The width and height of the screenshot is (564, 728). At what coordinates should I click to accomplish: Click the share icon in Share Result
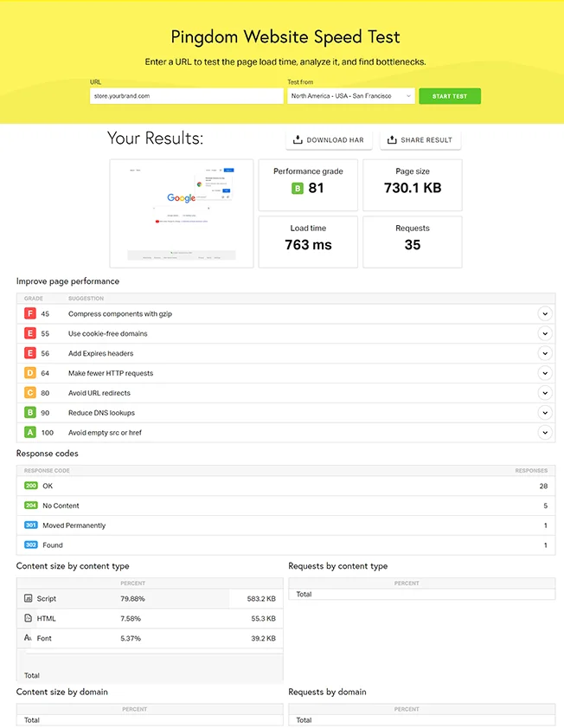392,139
